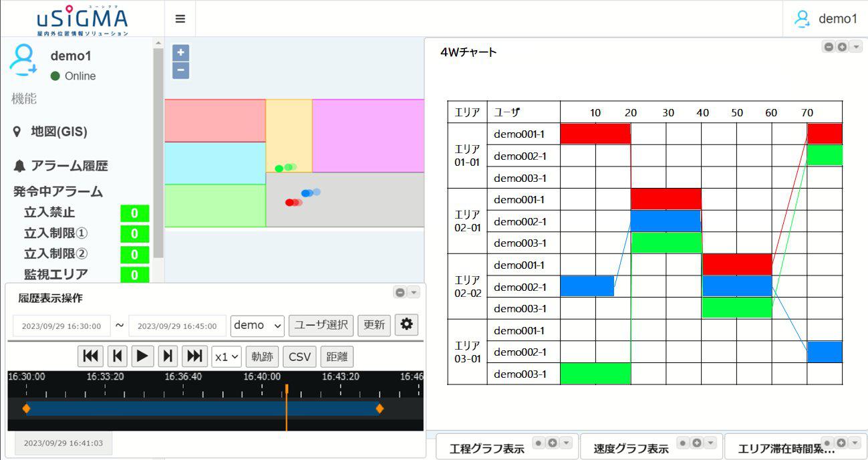This screenshot has width=868, height=460.
Task: Open history display settings gear
Action: click(406, 325)
